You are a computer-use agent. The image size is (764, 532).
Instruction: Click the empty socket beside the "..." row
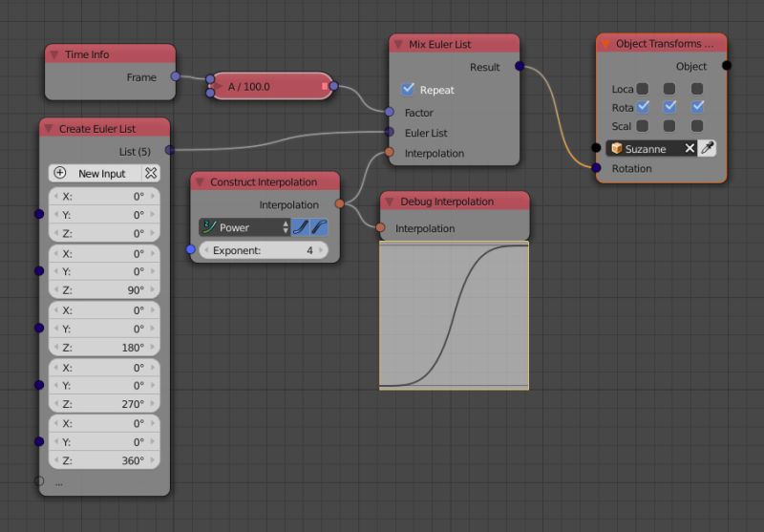[x=39, y=481]
